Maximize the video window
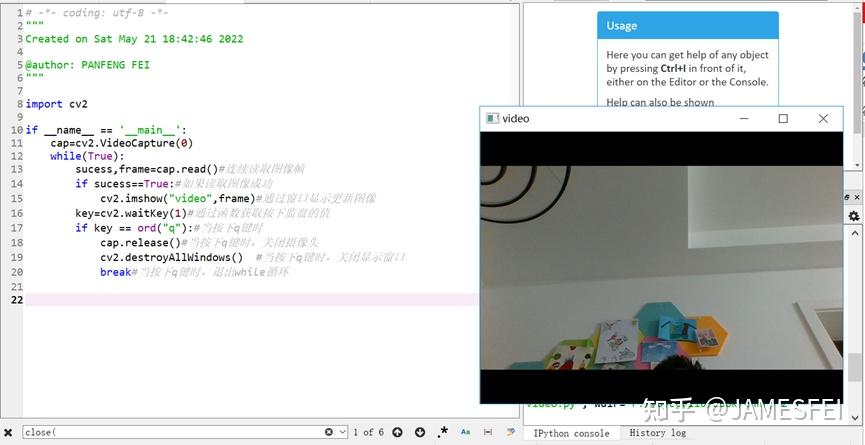Screen dimensions: 865x445 click(783, 119)
